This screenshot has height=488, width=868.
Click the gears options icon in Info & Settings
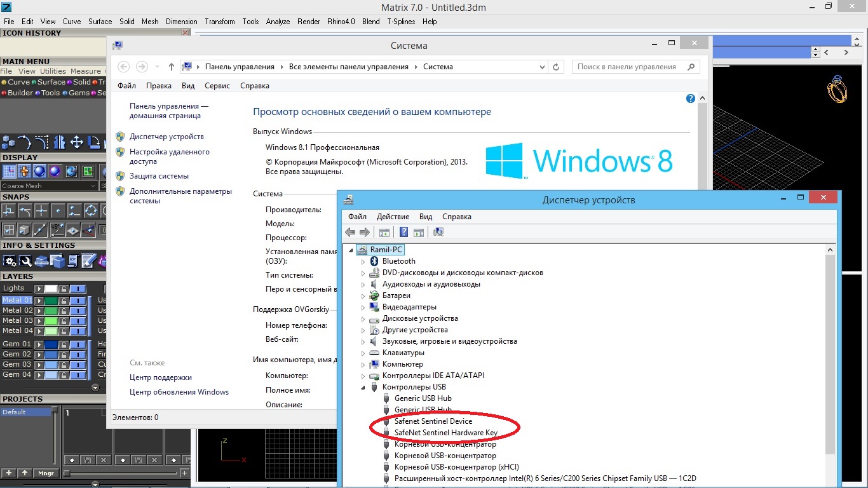(9, 261)
